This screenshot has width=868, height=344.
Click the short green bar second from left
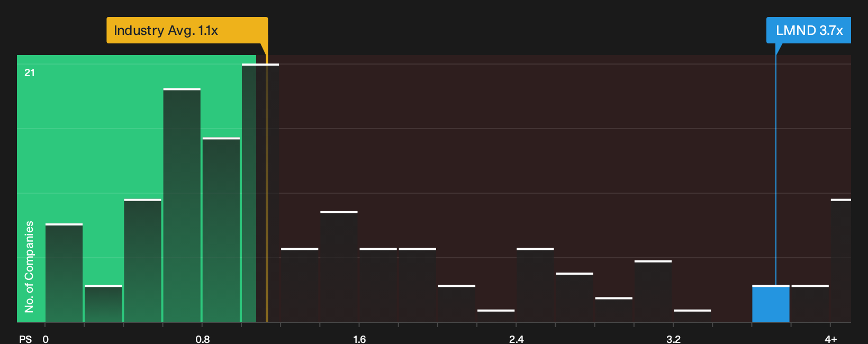pyautogui.click(x=103, y=304)
